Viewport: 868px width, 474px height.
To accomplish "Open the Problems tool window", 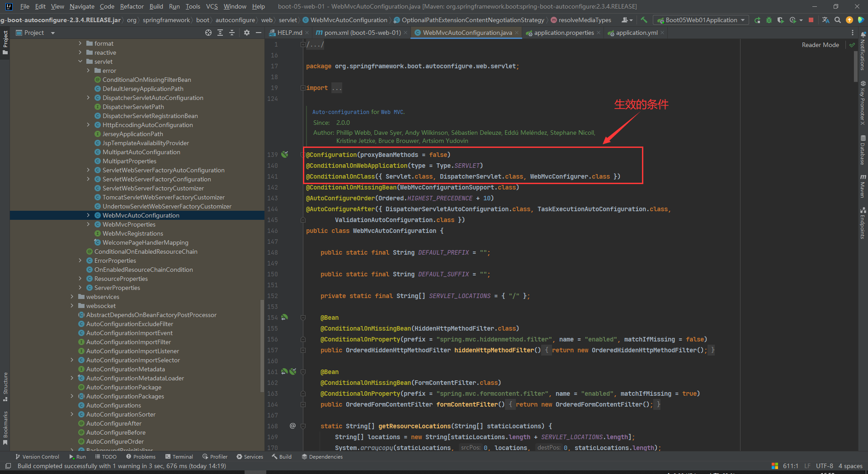I will [141, 457].
